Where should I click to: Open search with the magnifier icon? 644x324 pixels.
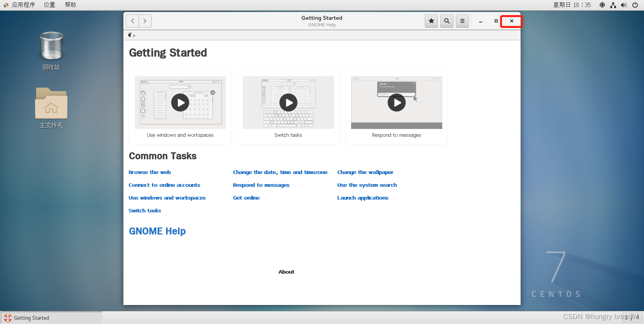447,21
